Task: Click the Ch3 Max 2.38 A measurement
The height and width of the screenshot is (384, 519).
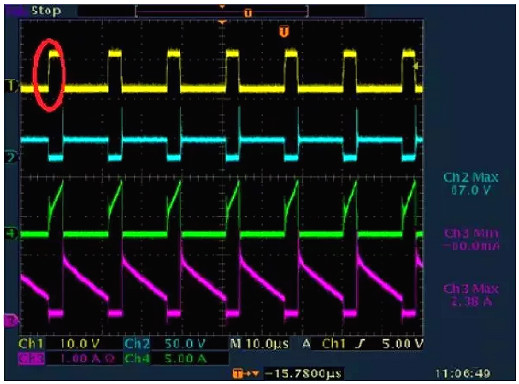Action: [x=471, y=295]
